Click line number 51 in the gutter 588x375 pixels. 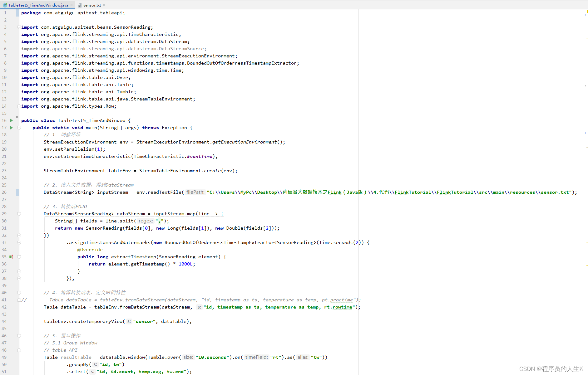[x=4, y=372]
